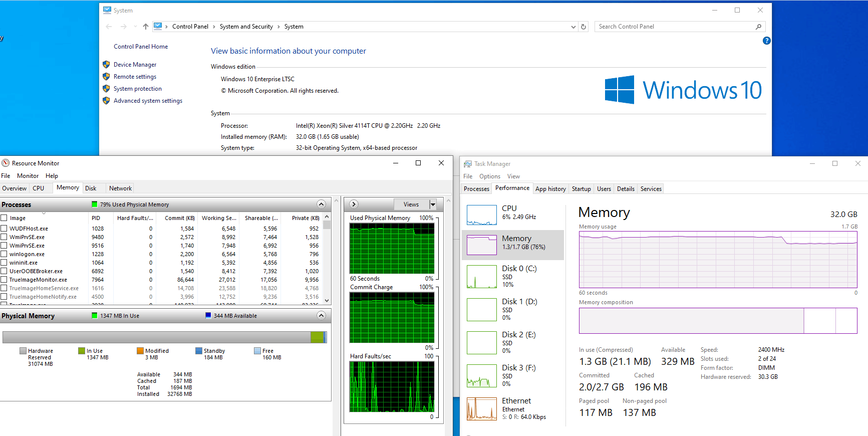Open the recent locations dropdown beside the forward arrow

pos(135,27)
